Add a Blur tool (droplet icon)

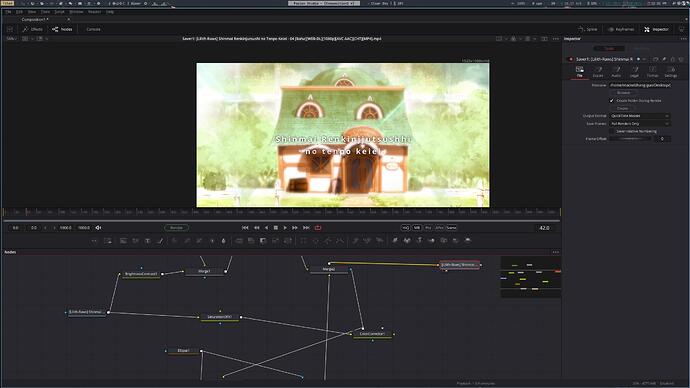224,241
